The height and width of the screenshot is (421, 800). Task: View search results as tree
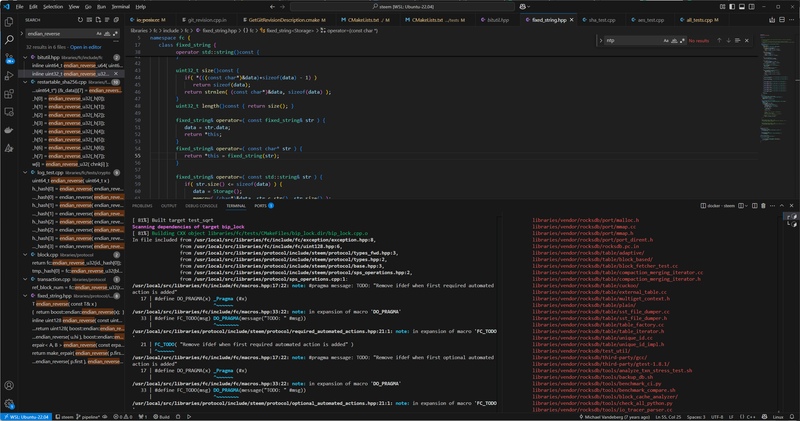107,20
